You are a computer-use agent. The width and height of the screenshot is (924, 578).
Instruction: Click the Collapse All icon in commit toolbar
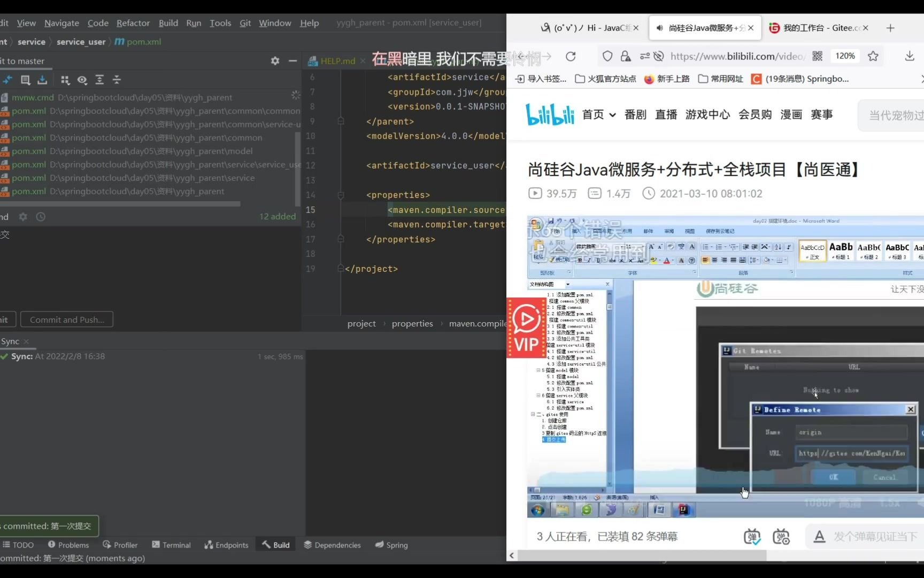click(117, 80)
